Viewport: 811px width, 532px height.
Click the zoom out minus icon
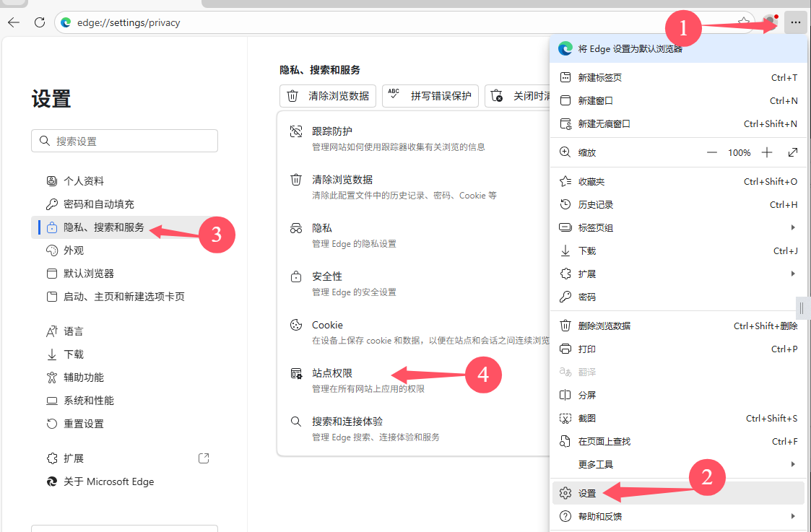(712, 152)
